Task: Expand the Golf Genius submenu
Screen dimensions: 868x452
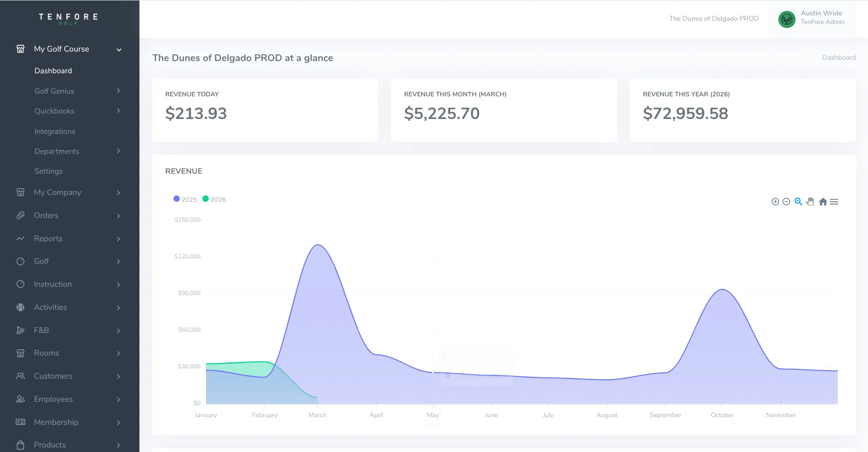Action: [54, 91]
